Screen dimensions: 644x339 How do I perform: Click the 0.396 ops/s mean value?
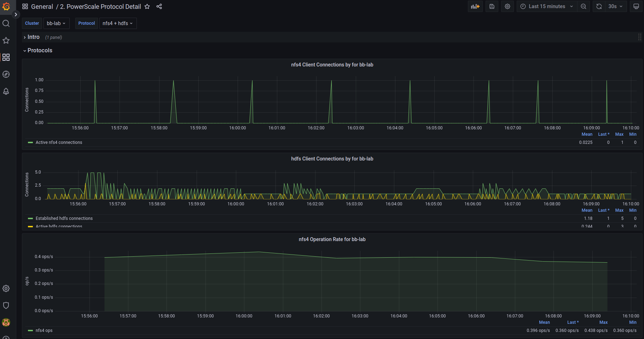538,331
